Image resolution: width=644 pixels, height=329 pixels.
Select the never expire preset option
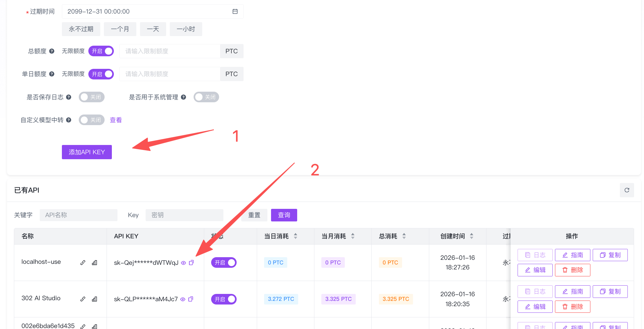pyautogui.click(x=81, y=29)
